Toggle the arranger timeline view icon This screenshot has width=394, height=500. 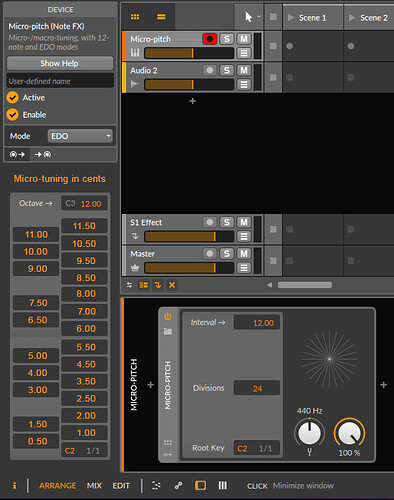[x=161, y=17]
